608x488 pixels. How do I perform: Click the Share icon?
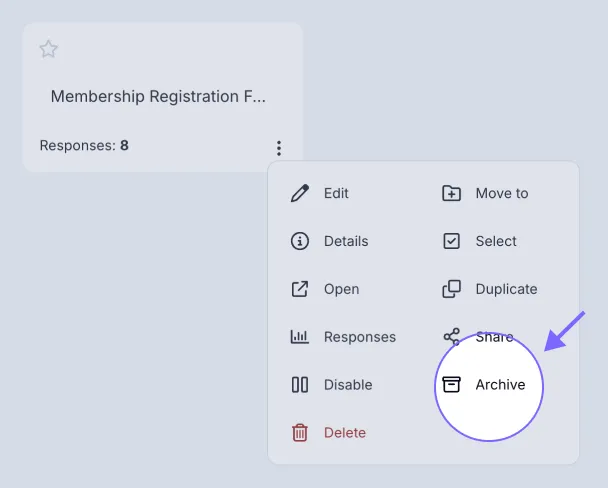pyautogui.click(x=452, y=337)
